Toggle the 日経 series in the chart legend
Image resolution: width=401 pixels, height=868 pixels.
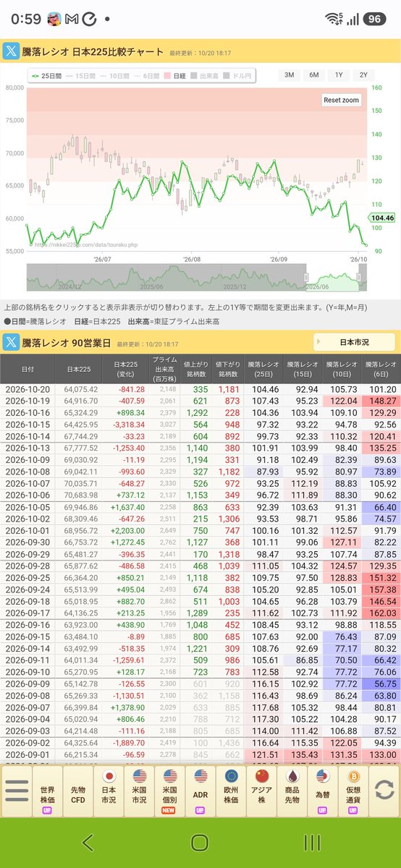[176, 75]
